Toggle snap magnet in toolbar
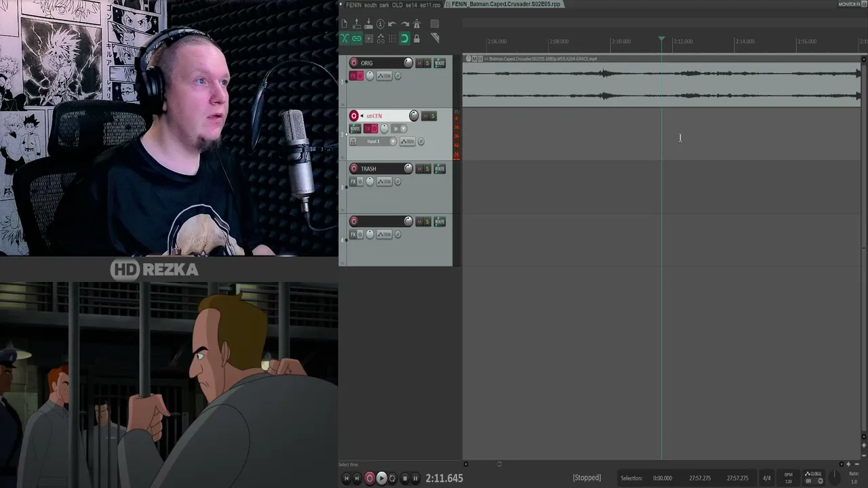Screen dimensions: 868x488 [x=405, y=39]
